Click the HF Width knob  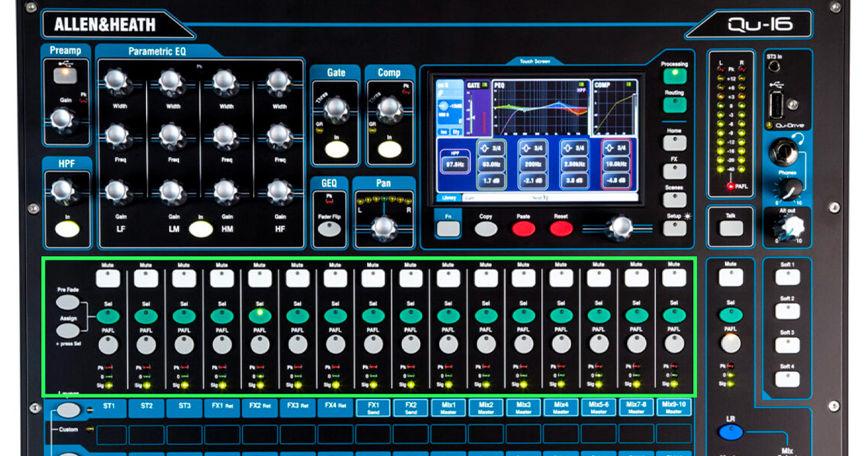279,82
